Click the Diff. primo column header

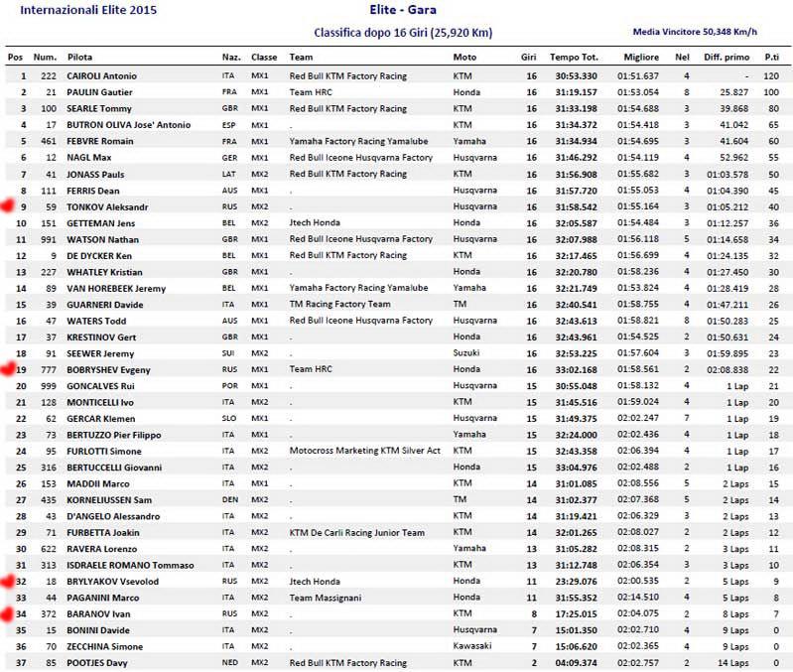point(727,58)
